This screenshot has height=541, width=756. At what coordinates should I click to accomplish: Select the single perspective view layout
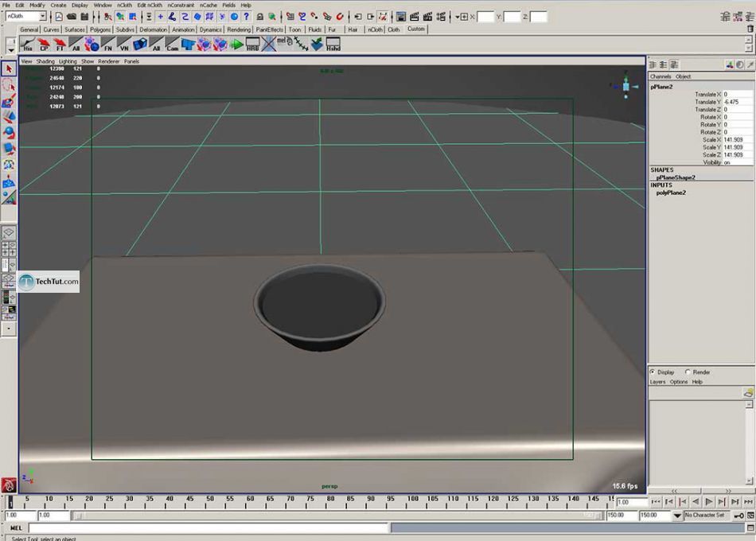pyautogui.click(x=9, y=233)
